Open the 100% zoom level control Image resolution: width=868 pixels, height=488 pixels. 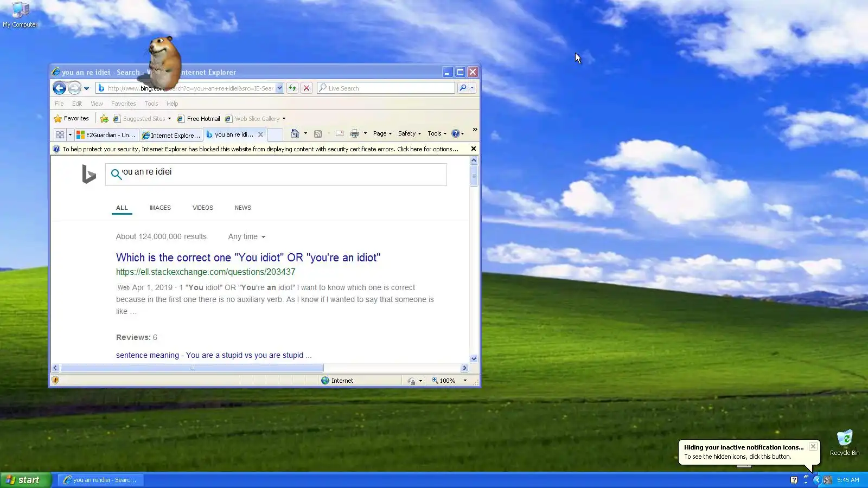[449, 381]
